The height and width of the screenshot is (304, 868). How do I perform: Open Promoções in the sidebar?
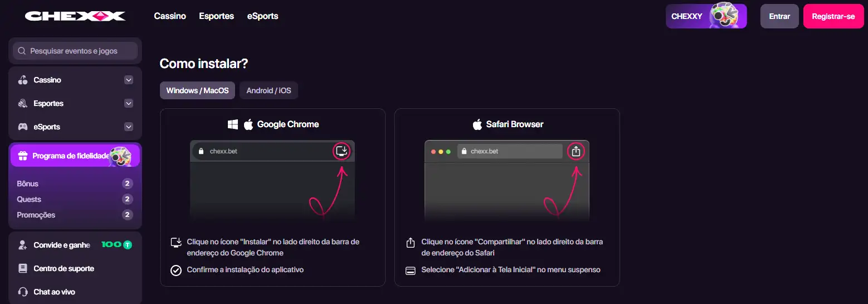coord(36,215)
